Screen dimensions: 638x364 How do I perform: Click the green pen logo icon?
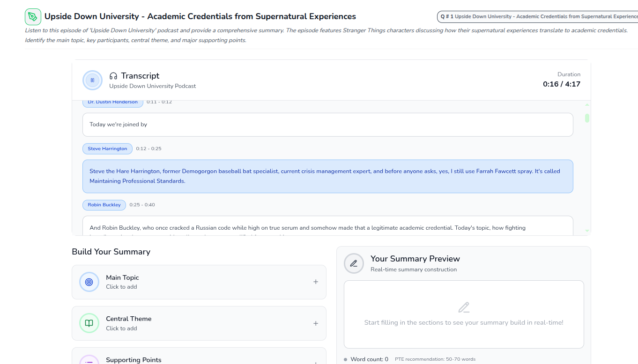pos(33,17)
